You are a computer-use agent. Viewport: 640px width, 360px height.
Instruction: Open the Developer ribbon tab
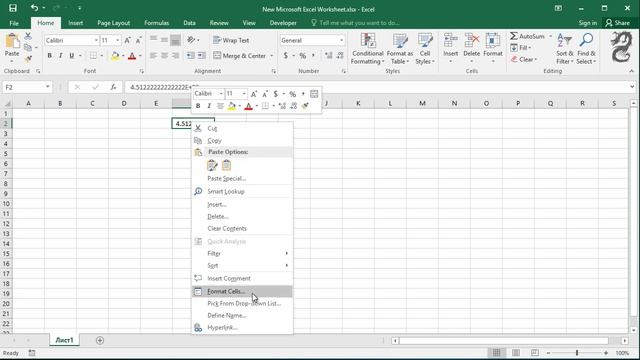[283, 23]
